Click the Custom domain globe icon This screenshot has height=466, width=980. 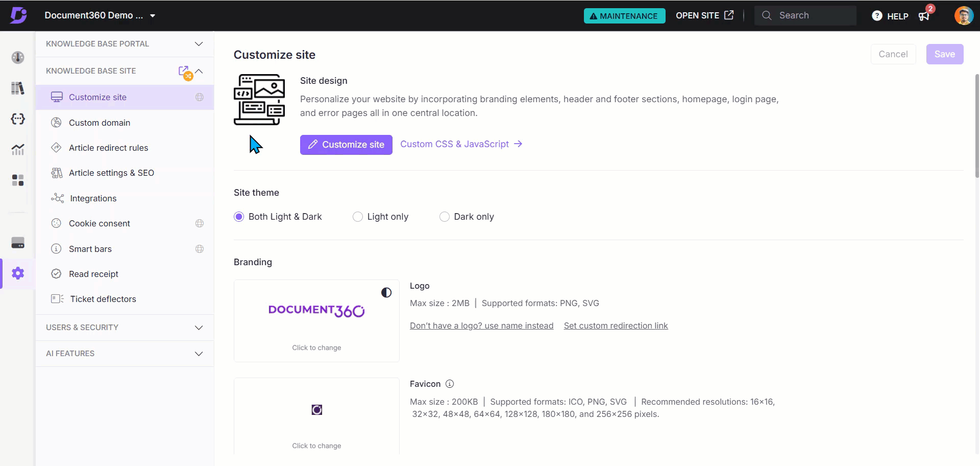[x=57, y=123]
